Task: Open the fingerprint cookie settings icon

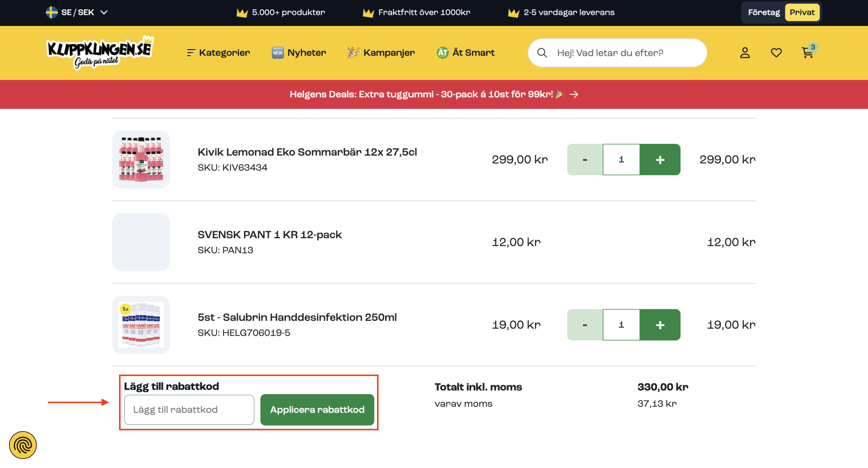Action: click(x=23, y=445)
